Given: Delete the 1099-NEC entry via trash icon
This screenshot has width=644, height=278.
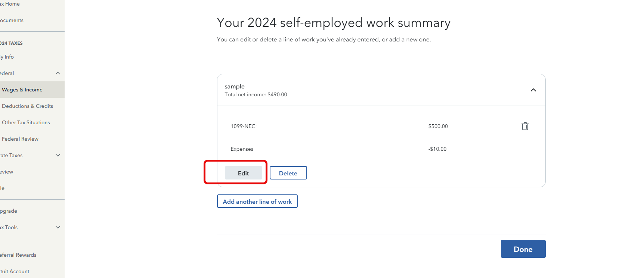Looking at the screenshot, I should (x=525, y=126).
